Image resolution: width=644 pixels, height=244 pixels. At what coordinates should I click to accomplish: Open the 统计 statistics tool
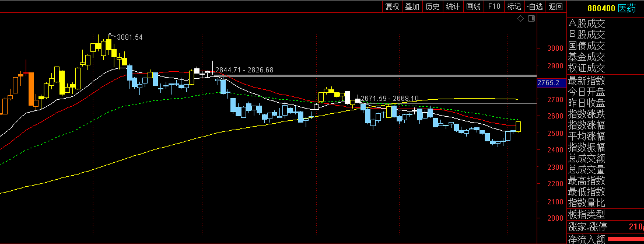(453, 6)
